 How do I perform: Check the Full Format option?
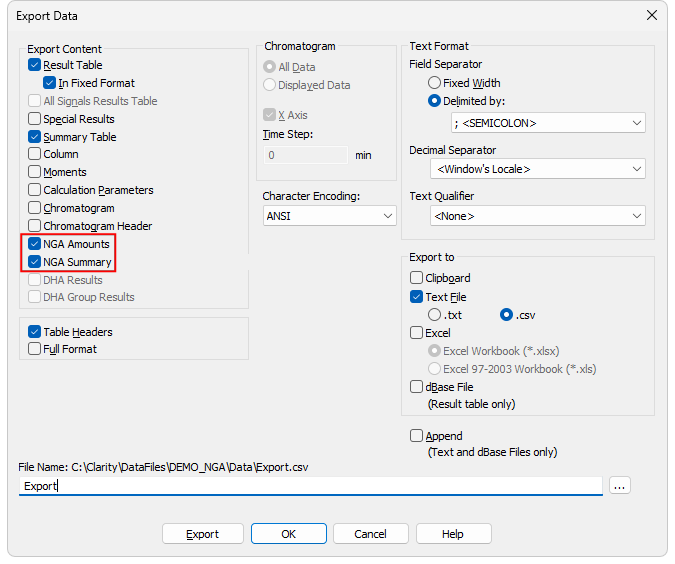coord(34,349)
